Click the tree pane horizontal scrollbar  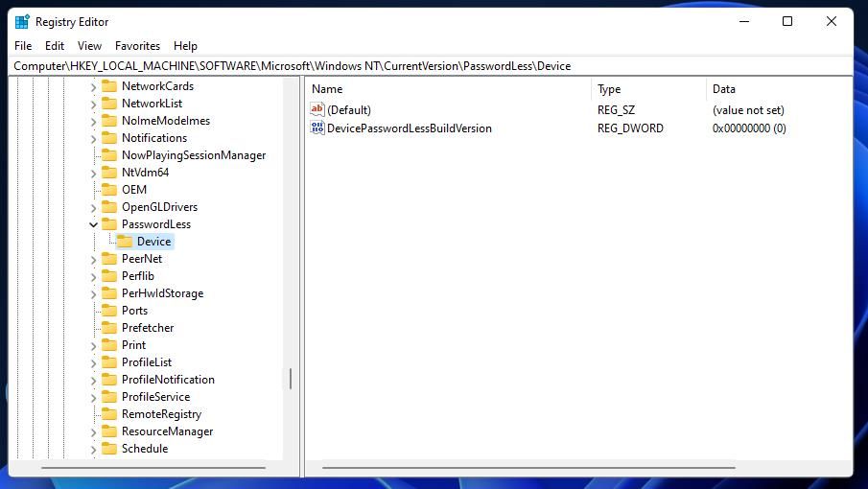[153, 468]
